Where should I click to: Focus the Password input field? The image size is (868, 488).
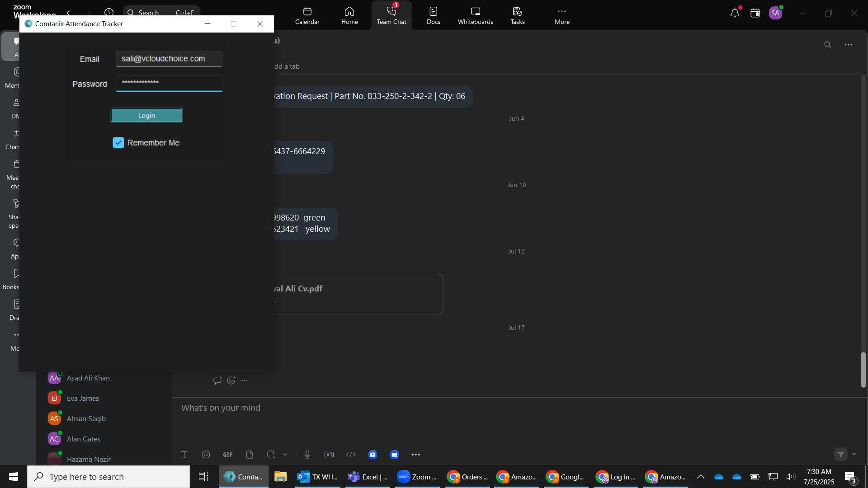169,83
